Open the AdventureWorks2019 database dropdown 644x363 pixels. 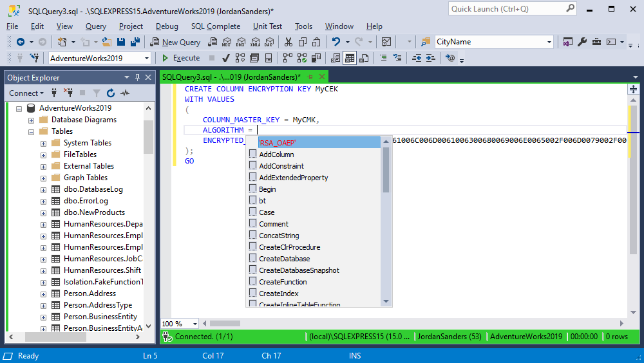pos(147,59)
